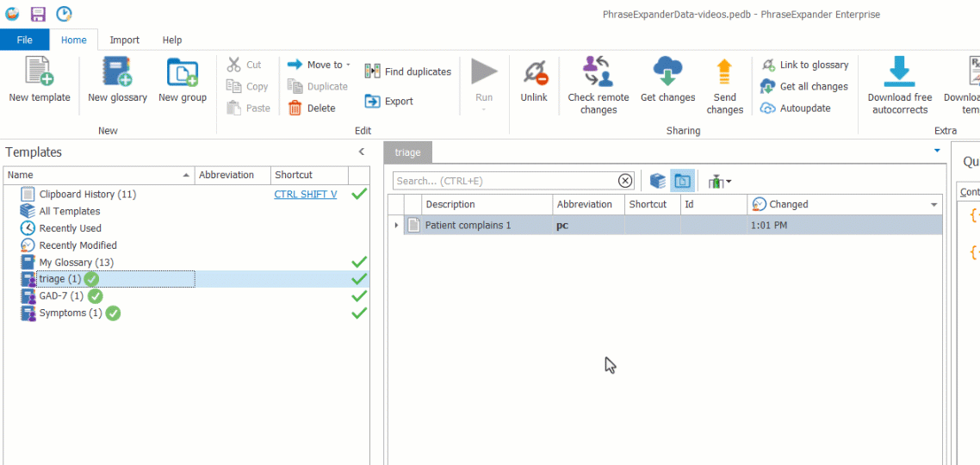Check remote changes
The width and height of the screenshot is (980, 465).
(x=599, y=85)
